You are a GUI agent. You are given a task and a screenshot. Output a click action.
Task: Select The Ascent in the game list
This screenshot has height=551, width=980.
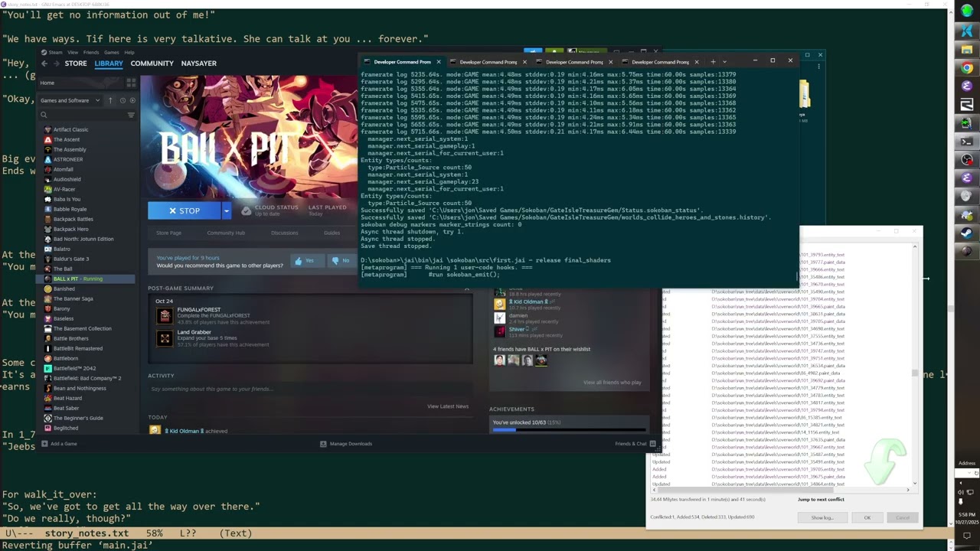pos(67,139)
